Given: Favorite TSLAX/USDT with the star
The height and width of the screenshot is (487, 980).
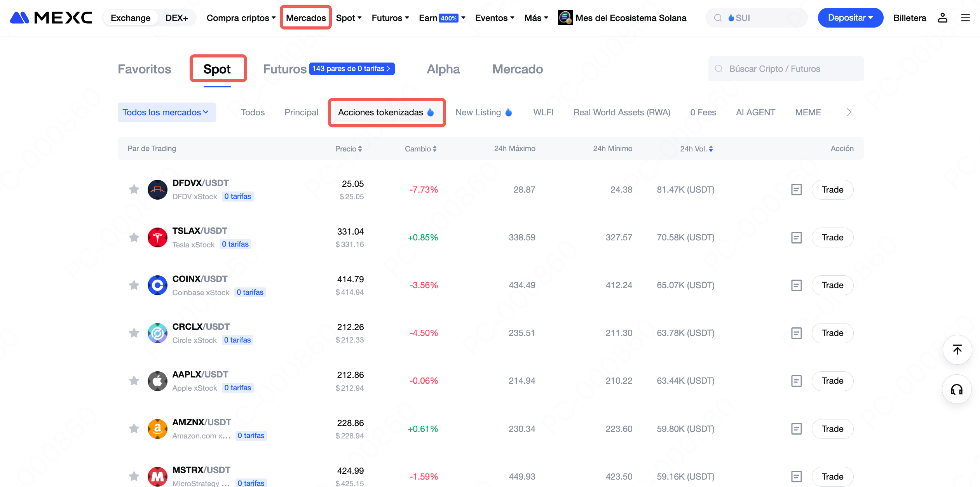Looking at the screenshot, I should pyautogui.click(x=134, y=237).
